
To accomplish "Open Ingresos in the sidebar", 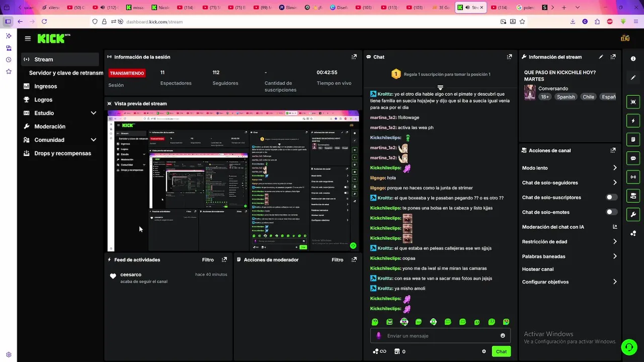I will (x=45, y=86).
